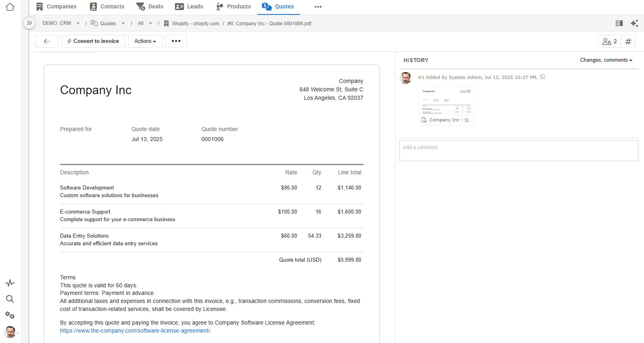Toggle the side panel layout icon

(x=619, y=23)
